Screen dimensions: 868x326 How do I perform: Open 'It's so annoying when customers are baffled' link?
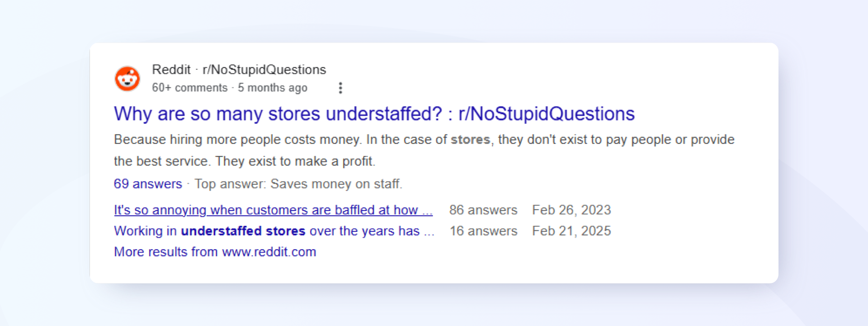(273, 210)
